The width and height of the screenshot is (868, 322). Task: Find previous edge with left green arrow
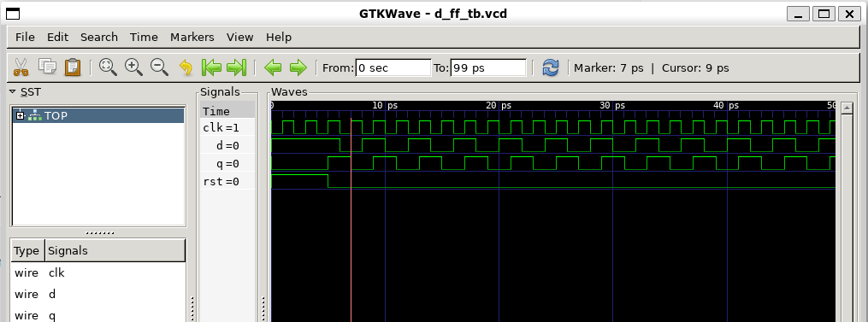click(x=272, y=67)
